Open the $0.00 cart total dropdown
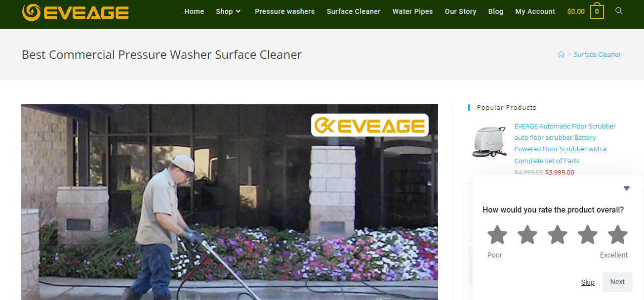The height and width of the screenshot is (300, 644). pyautogui.click(x=576, y=11)
